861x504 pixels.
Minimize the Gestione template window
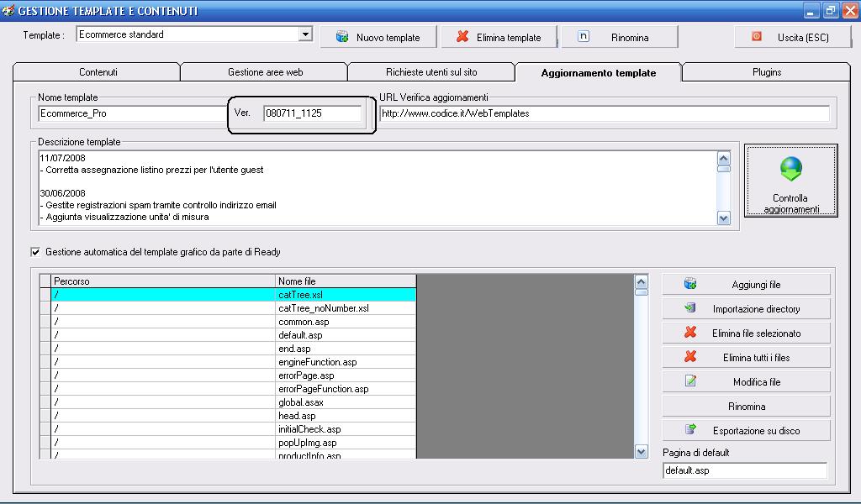[x=811, y=10]
